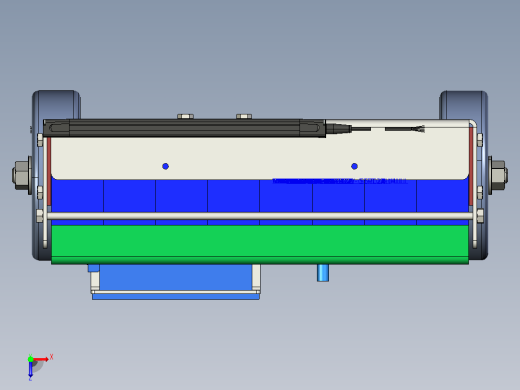520x390 pixels.
Task: Select the right blue hole in white plate
Action: pos(354,166)
